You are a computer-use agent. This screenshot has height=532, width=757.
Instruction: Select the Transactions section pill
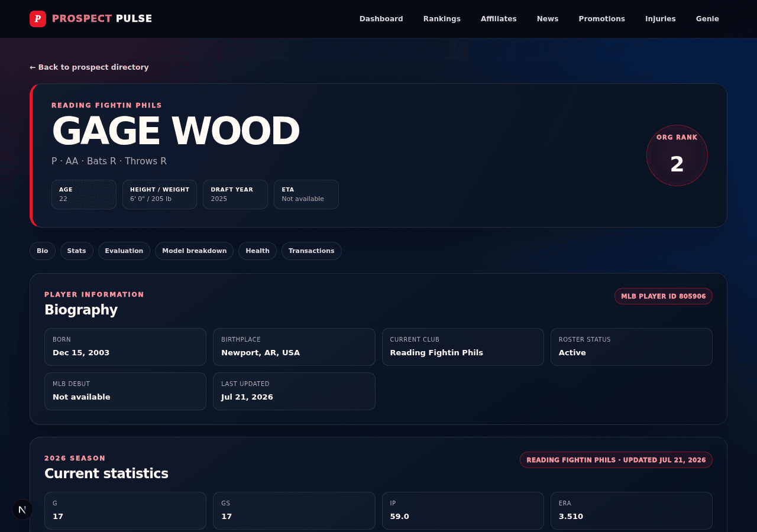(312, 251)
